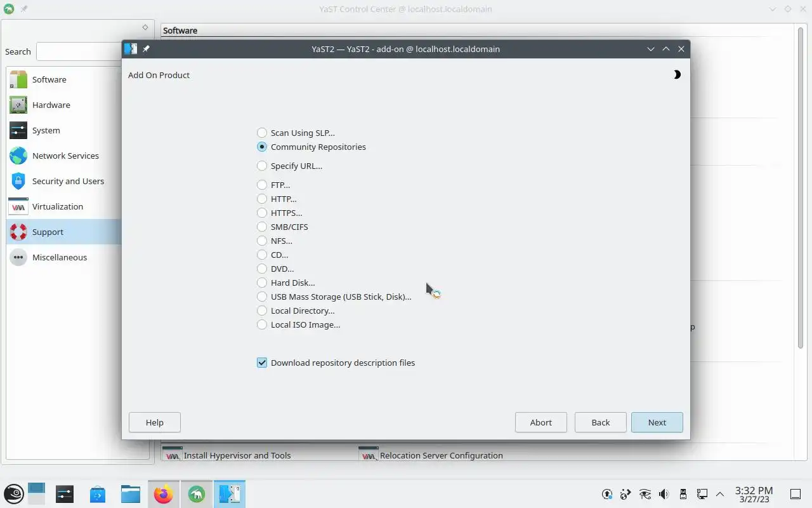Click Add On Product heading text
The width and height of the screenshot is (812, 508).
(159, 75)
